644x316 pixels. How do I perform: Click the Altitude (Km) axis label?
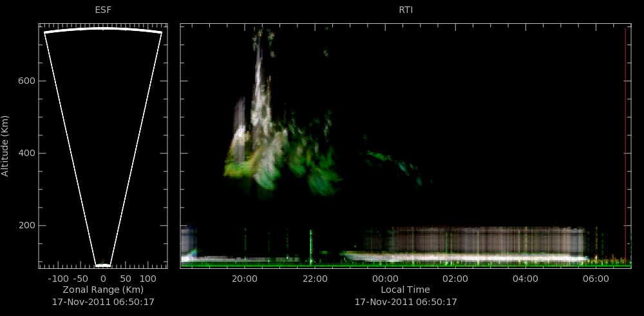pos(5,146)
